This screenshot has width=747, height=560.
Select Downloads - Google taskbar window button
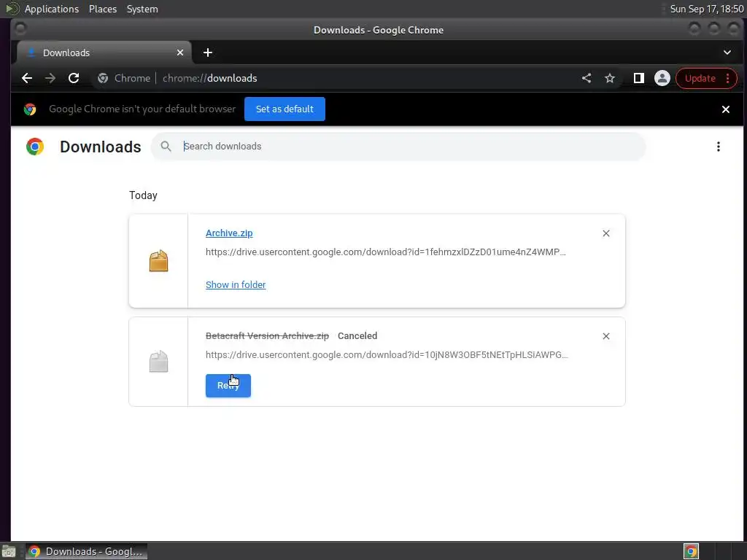point(87,551)
